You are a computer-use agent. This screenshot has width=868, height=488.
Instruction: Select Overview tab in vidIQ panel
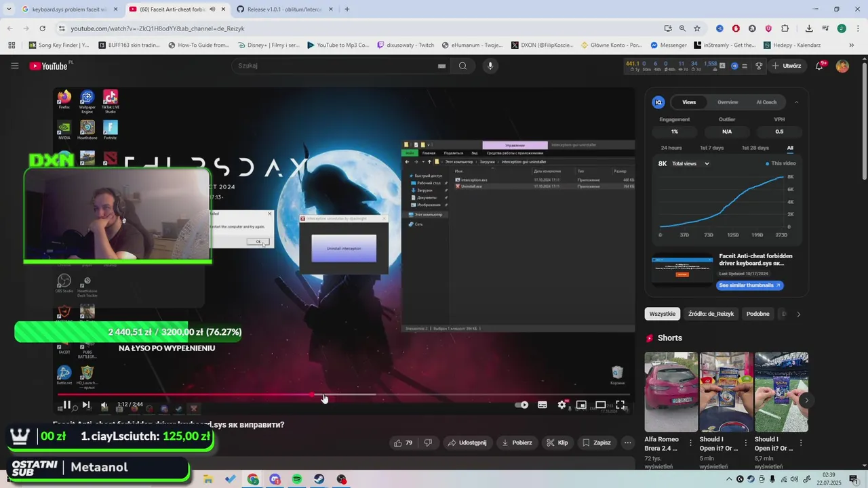(x=728, y=102)
